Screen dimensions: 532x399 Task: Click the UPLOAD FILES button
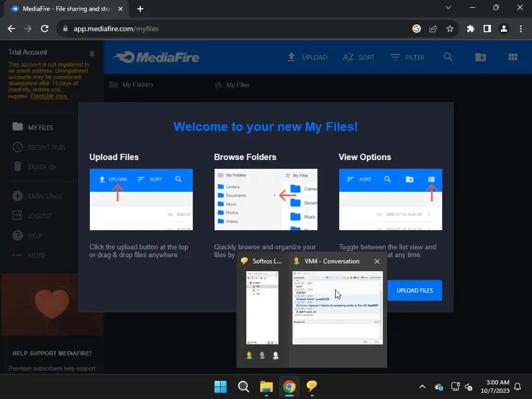(x=415, y=290)
